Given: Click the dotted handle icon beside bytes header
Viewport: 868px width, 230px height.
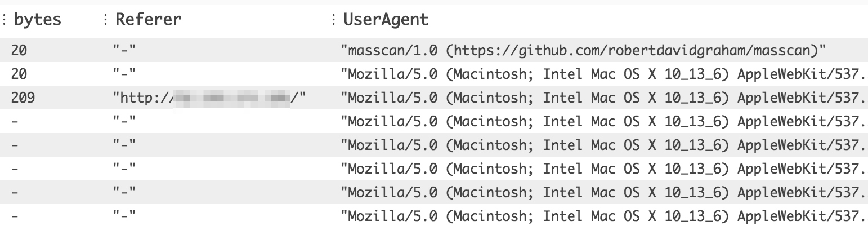Looking at the screenshot, I should (x=5, y=20).
